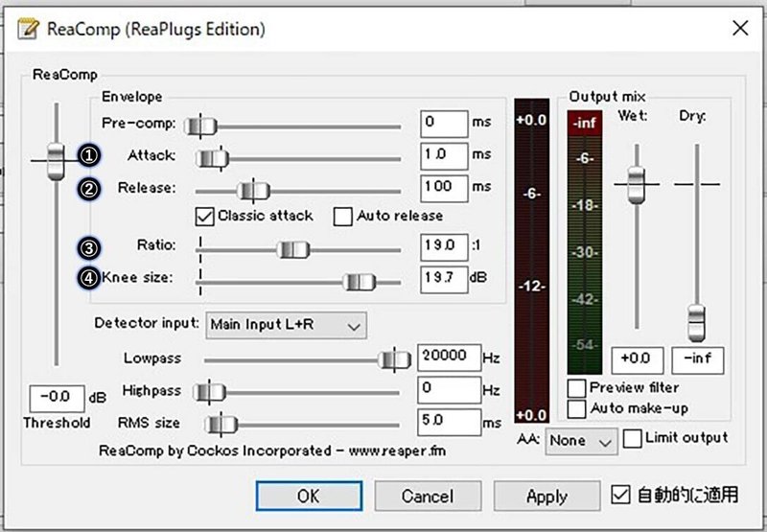Click the Highpass slider handle
Image resolution: width=767 pixels, height=532 pixels.
209,392
